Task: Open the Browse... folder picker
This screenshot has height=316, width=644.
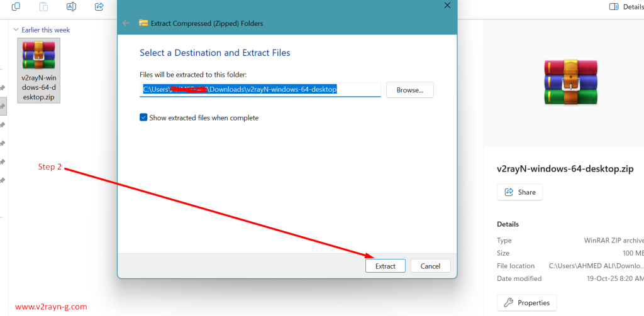Action: (x=410, y=90)
